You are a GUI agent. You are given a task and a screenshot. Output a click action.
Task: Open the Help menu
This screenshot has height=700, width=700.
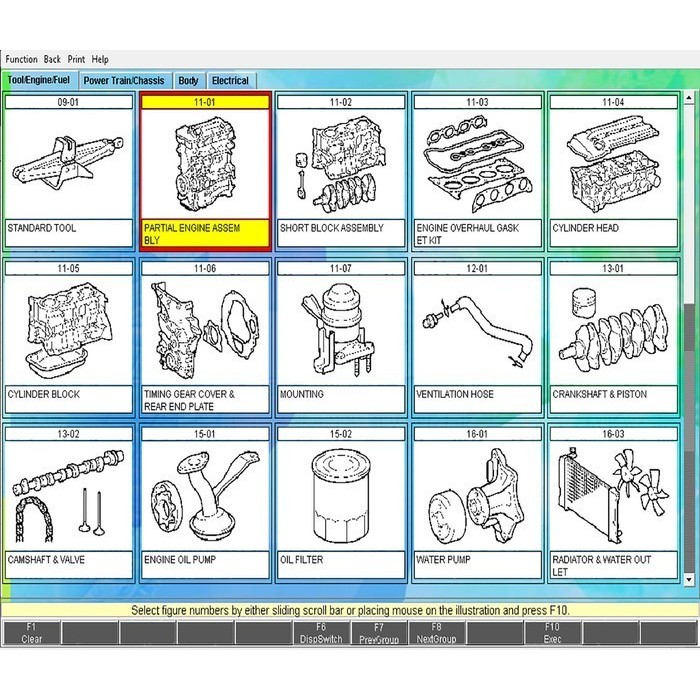click(x=100, y=59)
